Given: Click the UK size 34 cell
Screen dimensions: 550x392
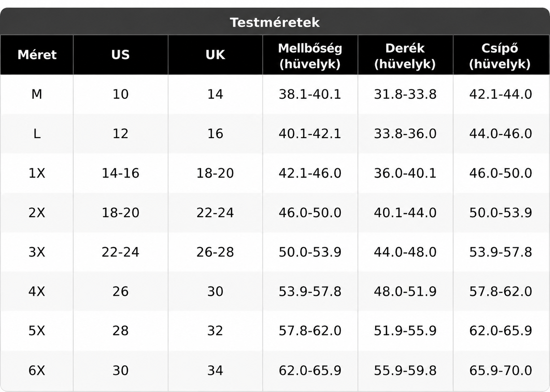Looking at the screenshot, I should tap(215, 371).
